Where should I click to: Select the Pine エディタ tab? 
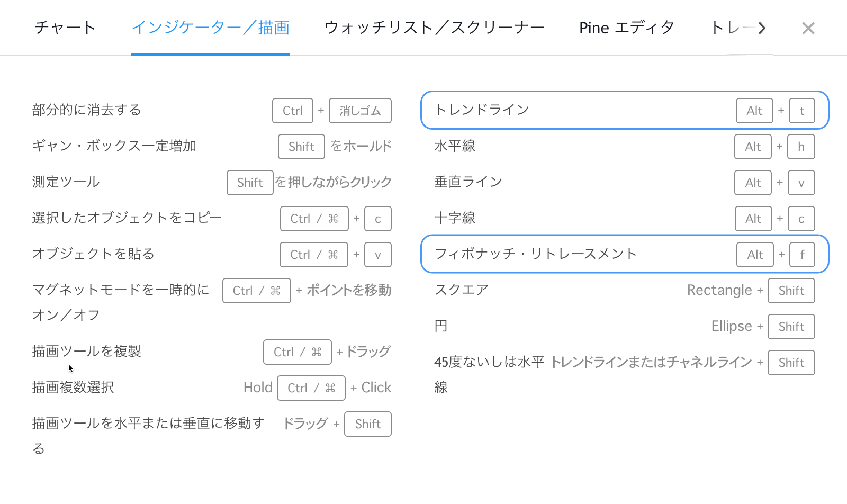point(626,28)
